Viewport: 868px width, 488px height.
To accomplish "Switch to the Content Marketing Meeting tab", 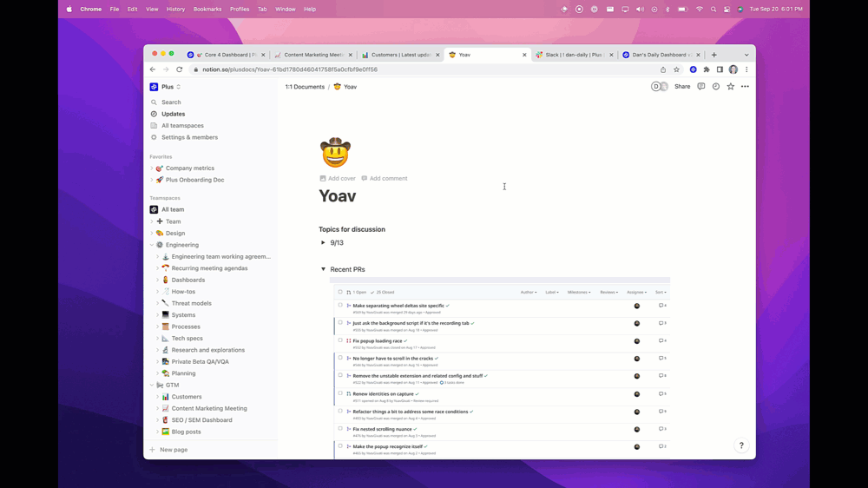I will [313, 55].
